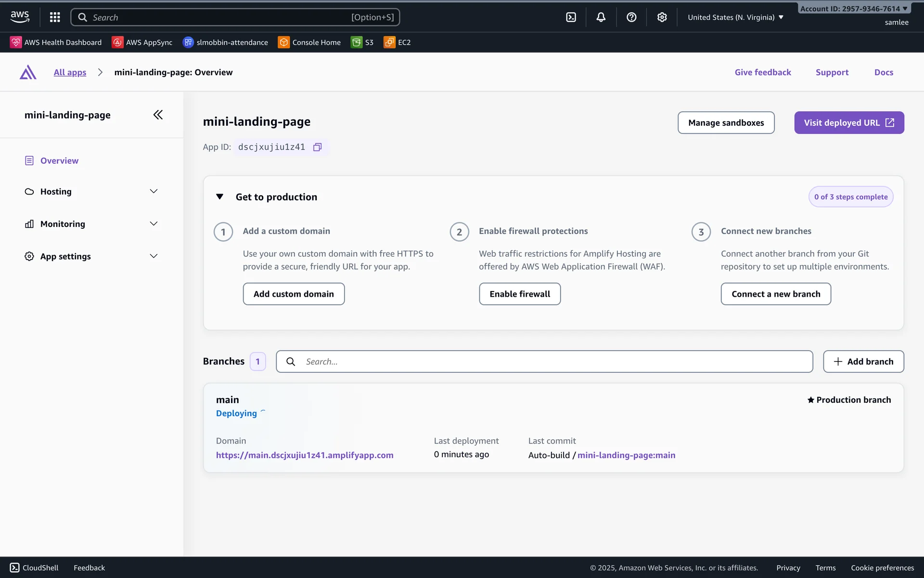Copy the App ID to clipboard
Viewport: 924px width, 578px height.
click(x=317, y=147)
